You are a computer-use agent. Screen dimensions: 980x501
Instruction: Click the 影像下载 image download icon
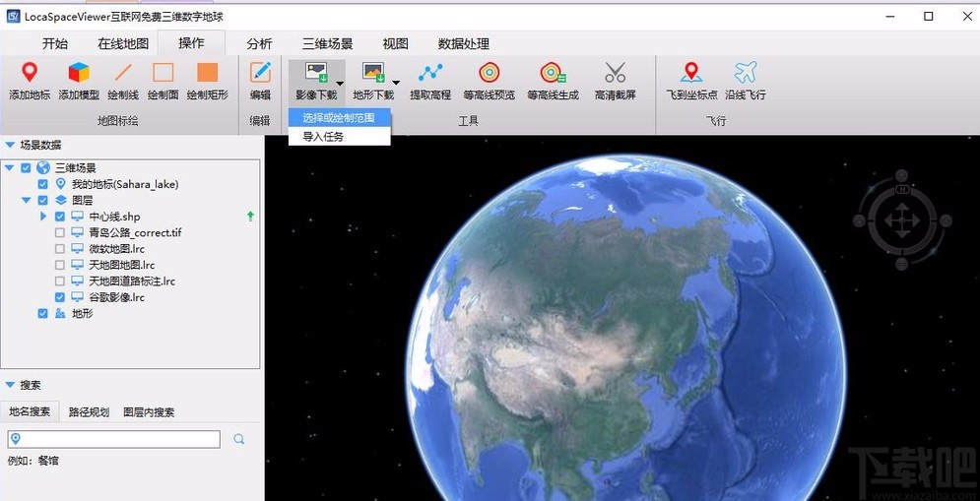pyautogui.click(x=316, y=73)
